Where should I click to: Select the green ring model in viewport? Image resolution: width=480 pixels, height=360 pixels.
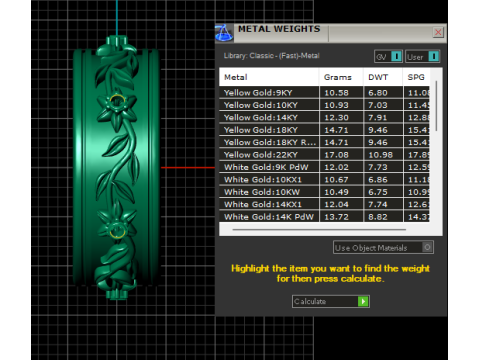tap(116, 168)
